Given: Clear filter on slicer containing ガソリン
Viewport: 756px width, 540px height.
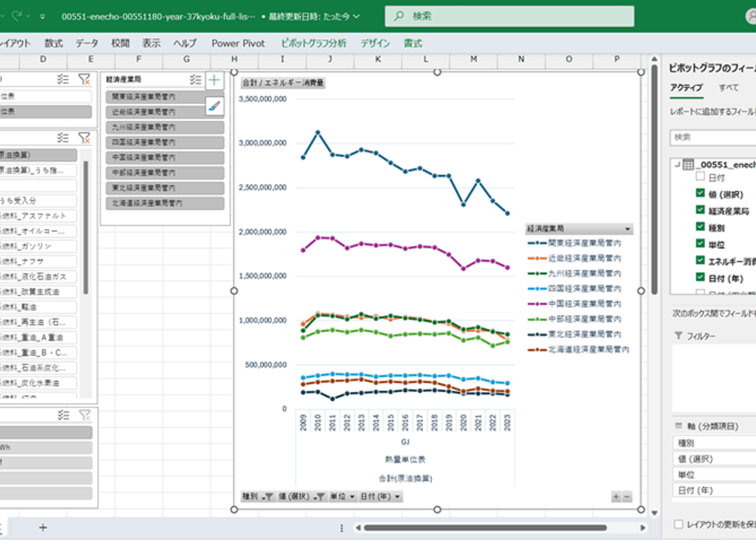Looking at the screenshot, I should pyautogui.click(x=84, y=138).
